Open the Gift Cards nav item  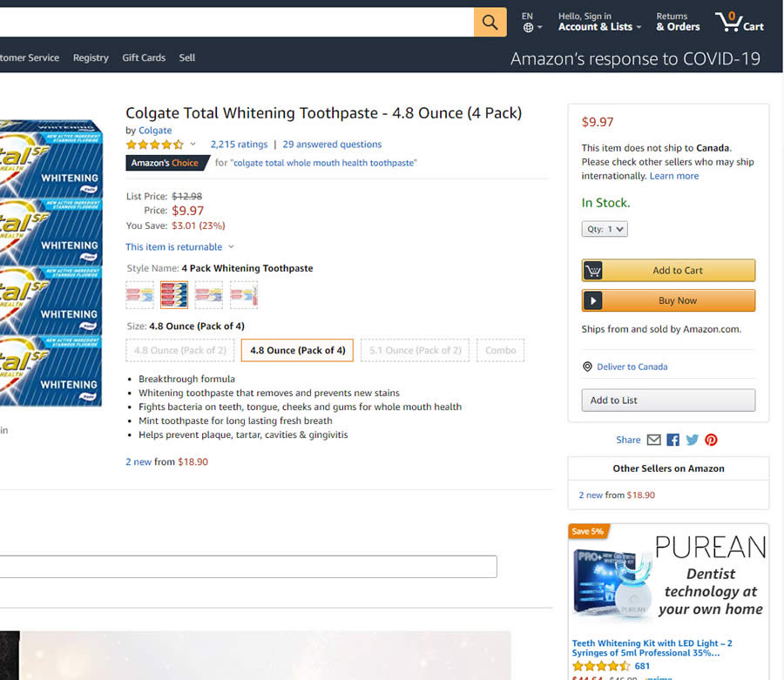[x=144, y=57]
